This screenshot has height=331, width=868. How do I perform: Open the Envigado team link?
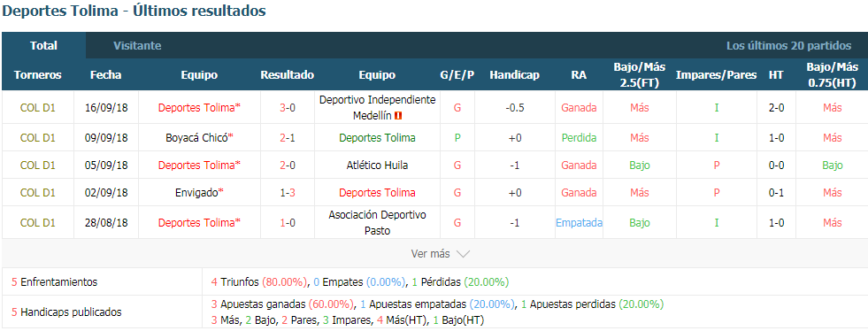pos(199,193)
